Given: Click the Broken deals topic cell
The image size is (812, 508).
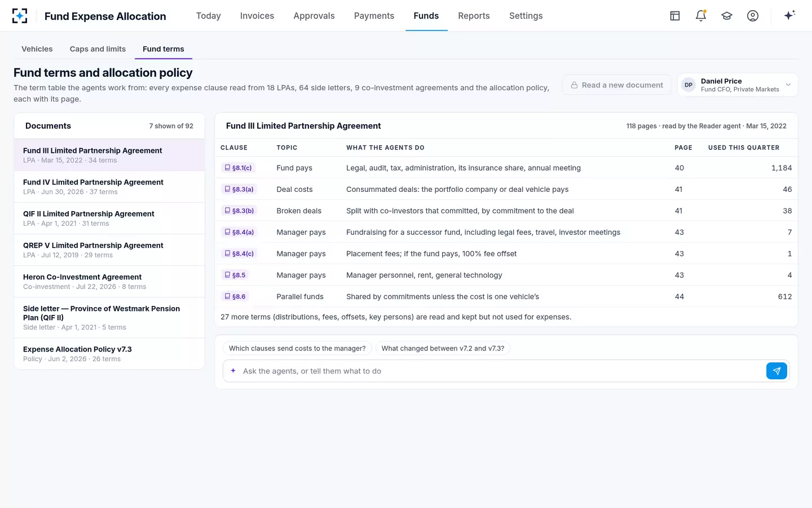Looking at the screenshot, I should pos(299,211).
